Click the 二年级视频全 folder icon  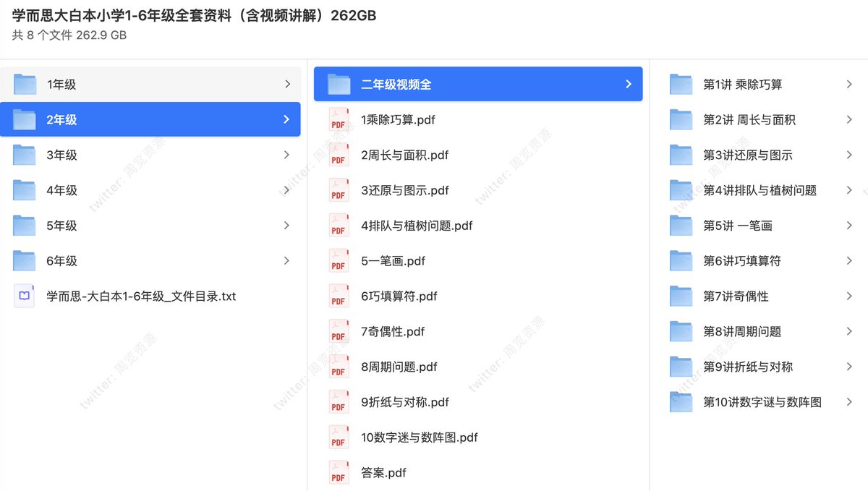pyautogui.click(x=339, y=85)
